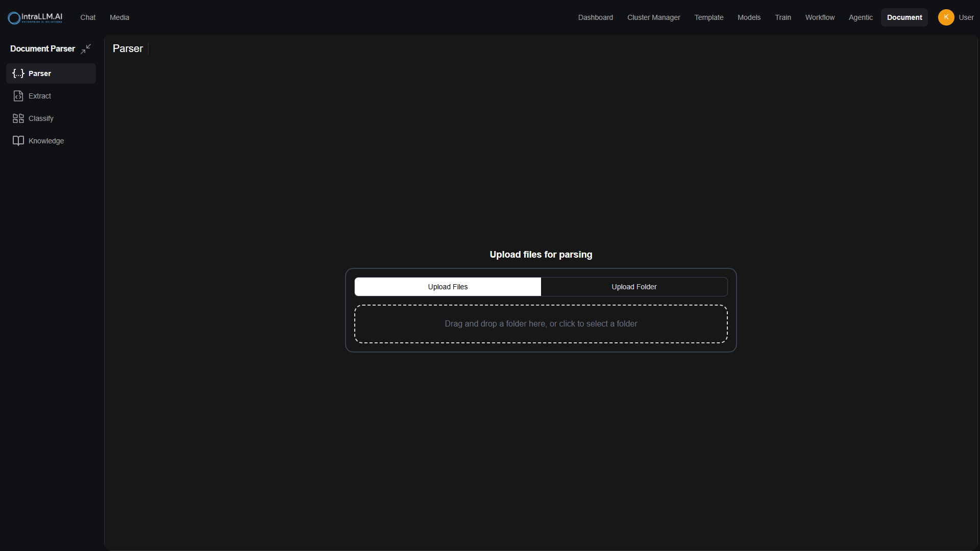Click the Extract file-code icon
Image resolution: width=980 pixels, height=551 pixels.
18,96
